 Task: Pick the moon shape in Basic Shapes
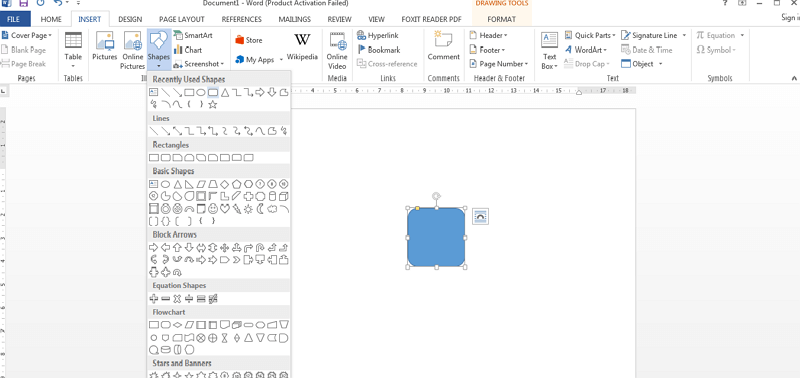tap(260, 209)
